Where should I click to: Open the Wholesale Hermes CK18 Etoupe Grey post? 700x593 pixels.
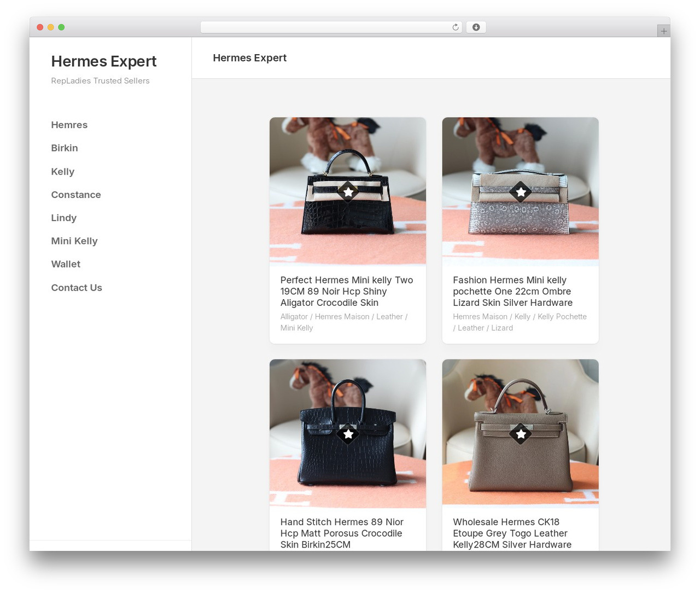[x=512, y=533]
